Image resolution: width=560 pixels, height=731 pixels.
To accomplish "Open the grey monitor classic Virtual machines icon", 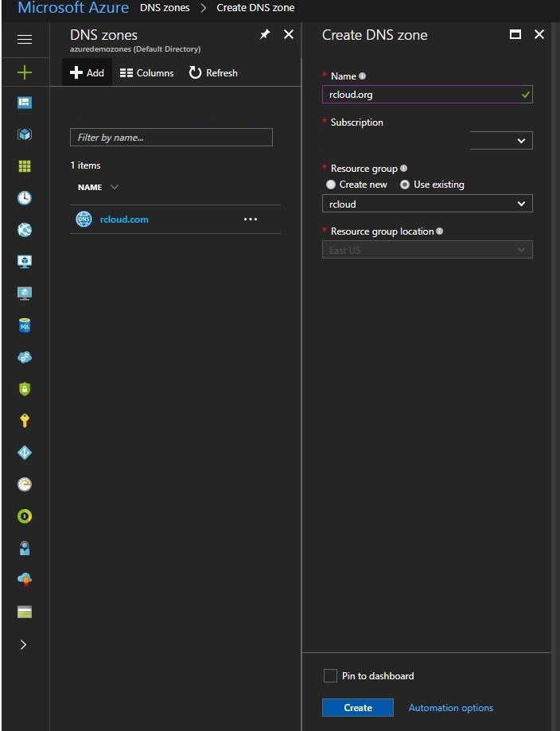I will pos(24,294).
